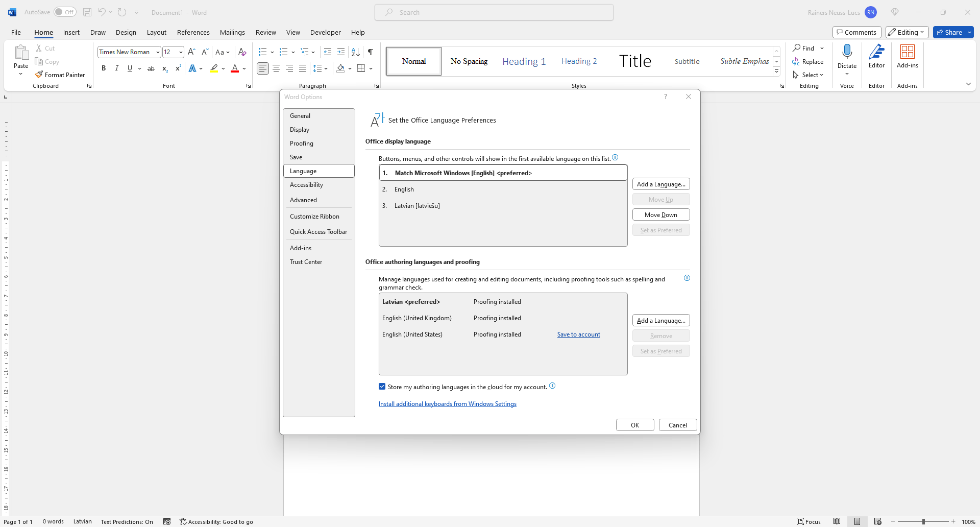Viewport: 980px width, 527px height.
Task: Expand the Select dropdown in Editing group
Action: [x=808, y=75]
